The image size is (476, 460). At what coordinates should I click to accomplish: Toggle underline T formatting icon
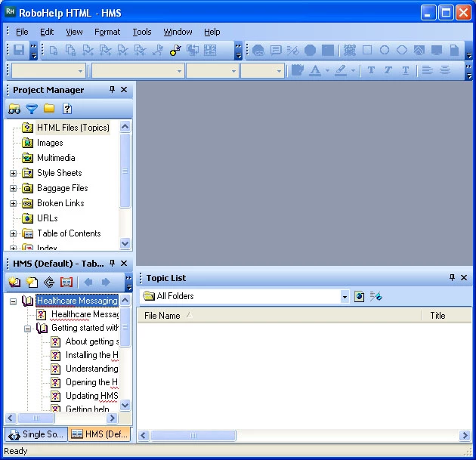(x=406, y=70)
